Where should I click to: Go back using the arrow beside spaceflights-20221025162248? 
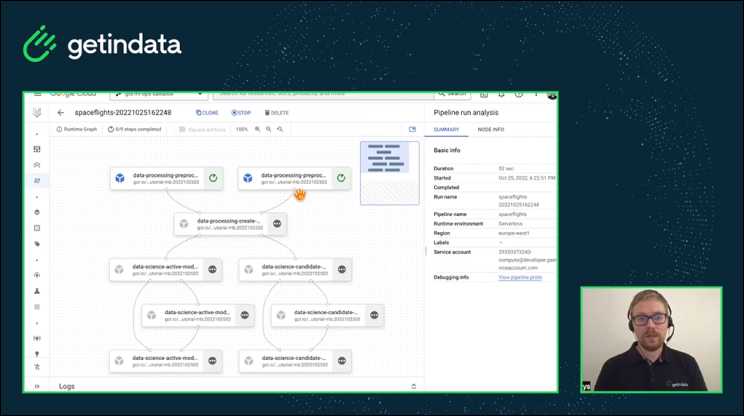click(x=60, y=113)
